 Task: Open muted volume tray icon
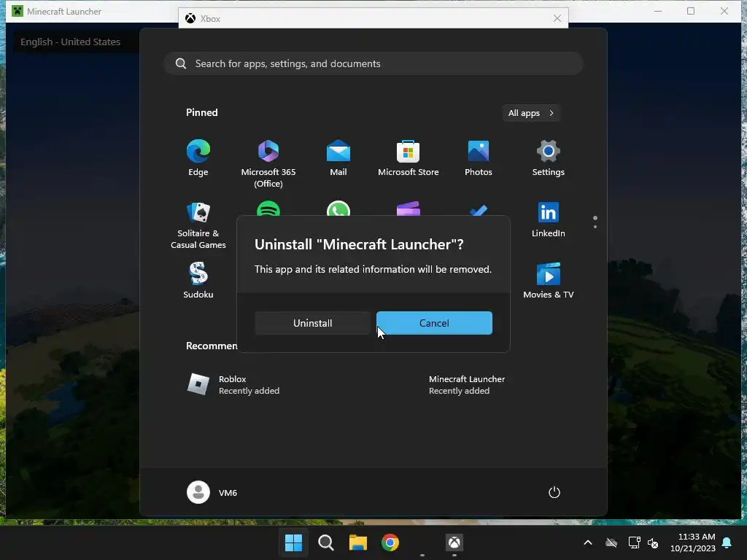tap(653, 542)
